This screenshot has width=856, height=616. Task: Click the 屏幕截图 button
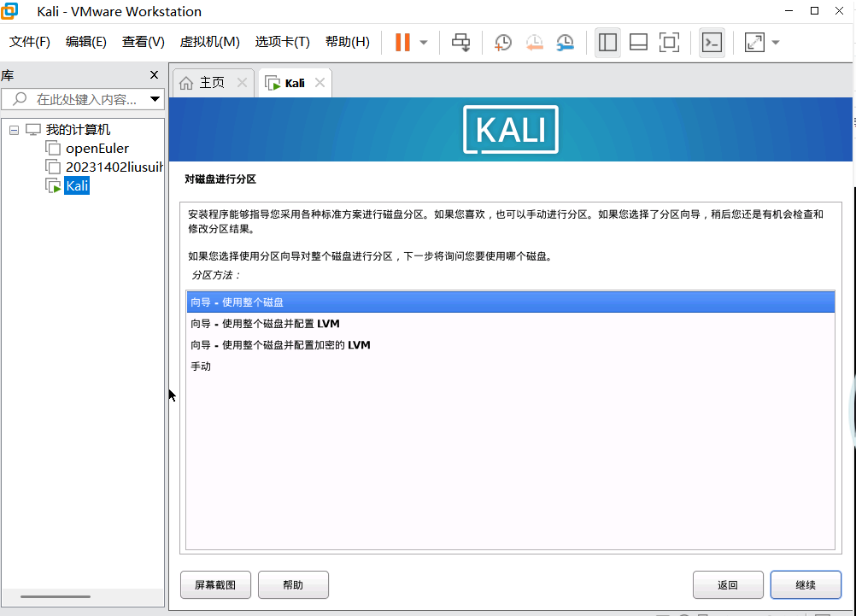click(x=215, y=585)
